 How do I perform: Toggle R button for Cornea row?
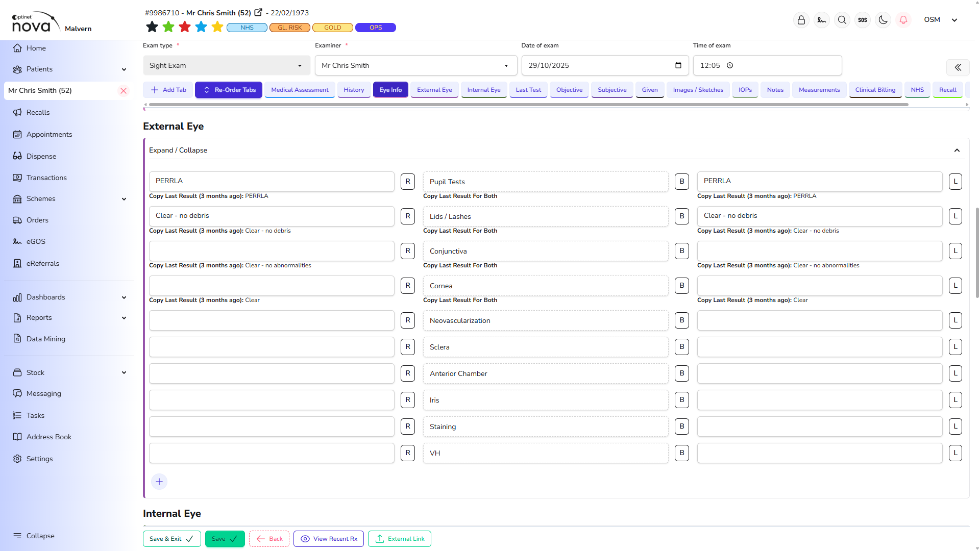[x=408, y=286]
